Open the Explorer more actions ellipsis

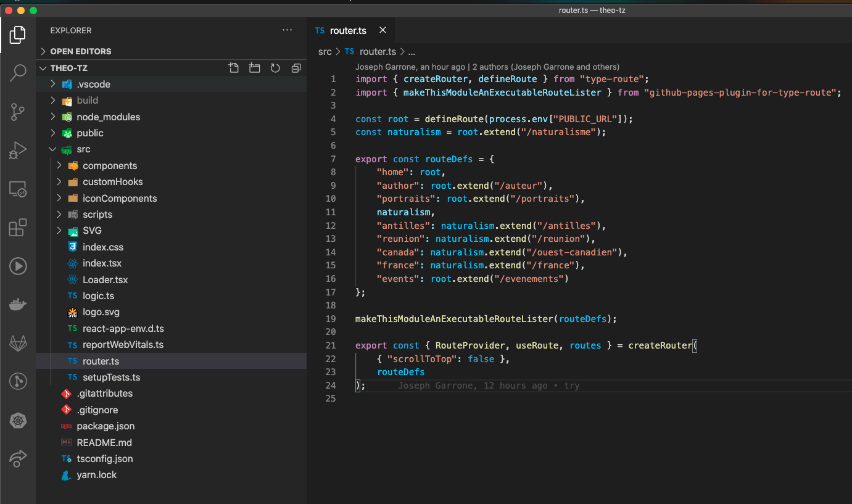[287, 30]
